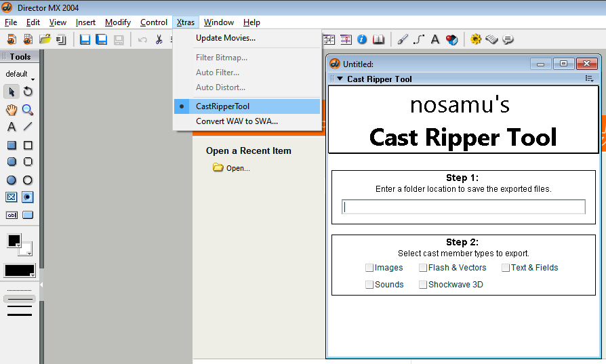Screen dimensions: 606x364
Task: Open the Shockwave 3D window icon
Action: click(x=451, y=39)
